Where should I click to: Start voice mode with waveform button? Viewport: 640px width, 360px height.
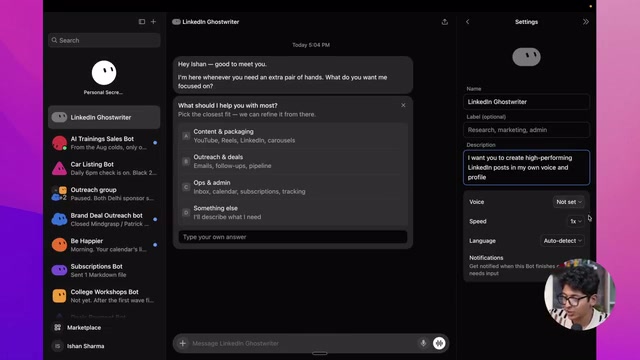[439, 343]
